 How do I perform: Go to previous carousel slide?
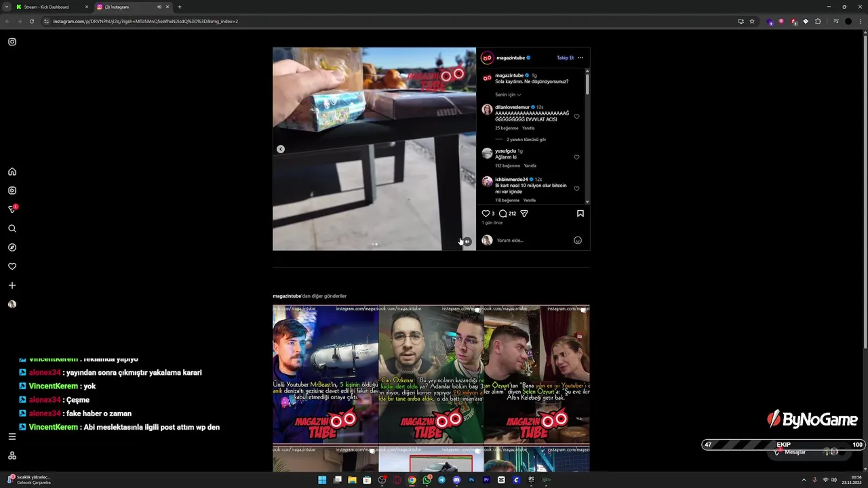(281, 149)
